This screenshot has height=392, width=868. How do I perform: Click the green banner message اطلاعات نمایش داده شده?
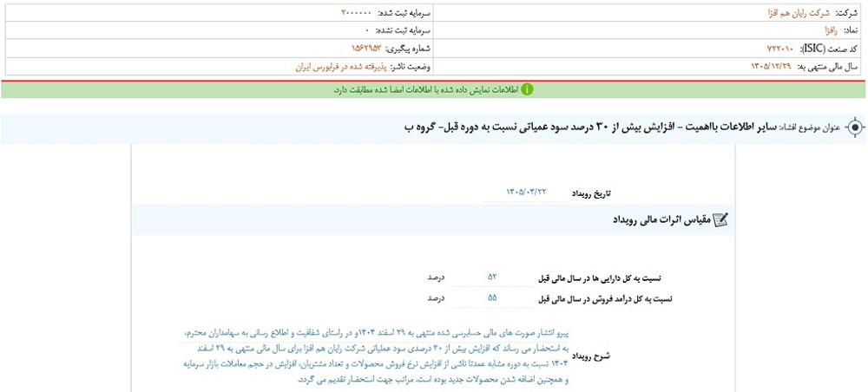[426, 89]
